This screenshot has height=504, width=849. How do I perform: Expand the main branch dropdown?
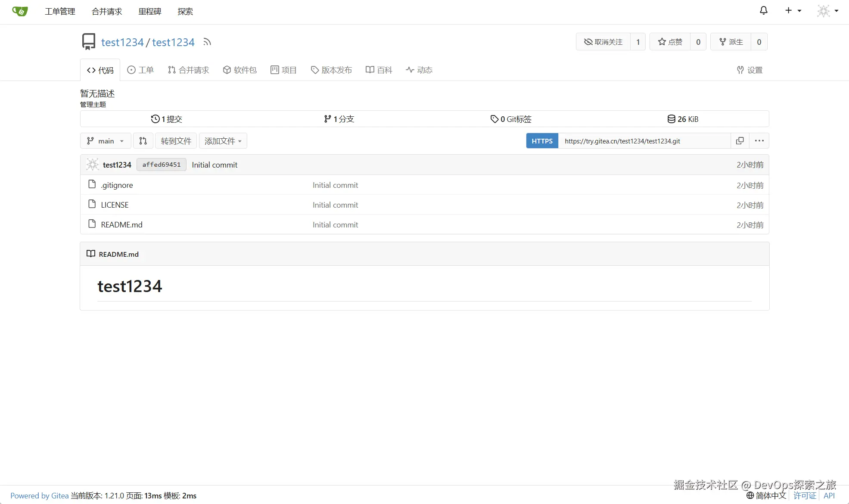click(106, 141)
